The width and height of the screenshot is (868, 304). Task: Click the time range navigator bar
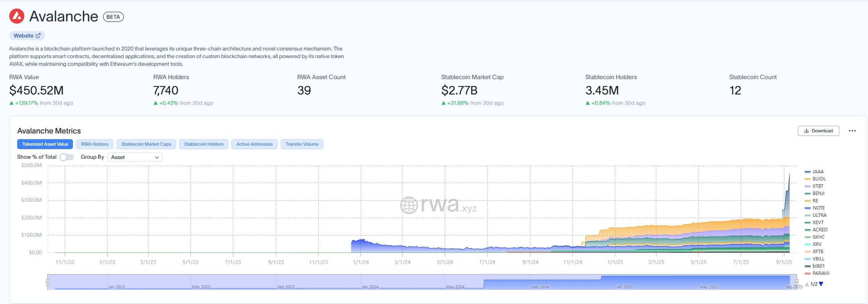[x=422, y=282]
